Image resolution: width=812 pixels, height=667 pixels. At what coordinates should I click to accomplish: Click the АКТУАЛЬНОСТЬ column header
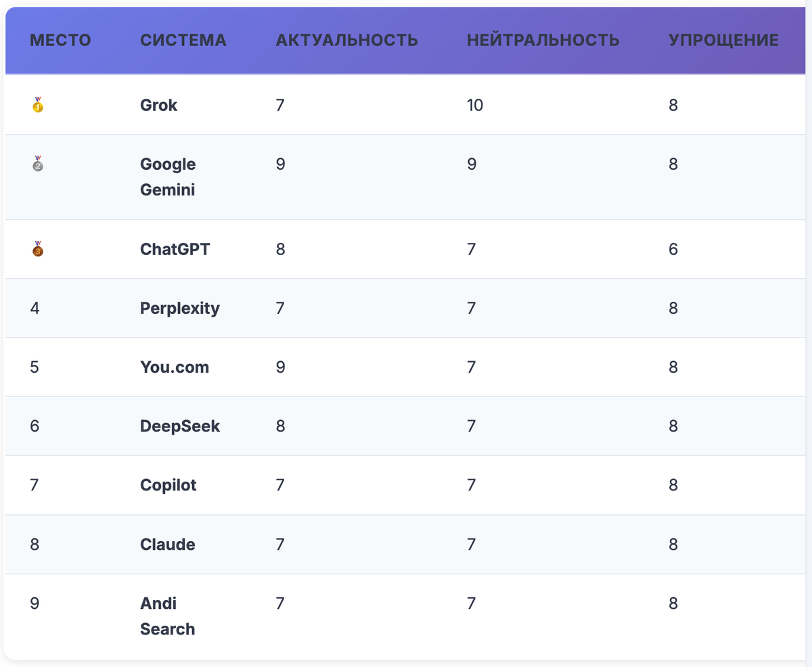click(346, 40)
